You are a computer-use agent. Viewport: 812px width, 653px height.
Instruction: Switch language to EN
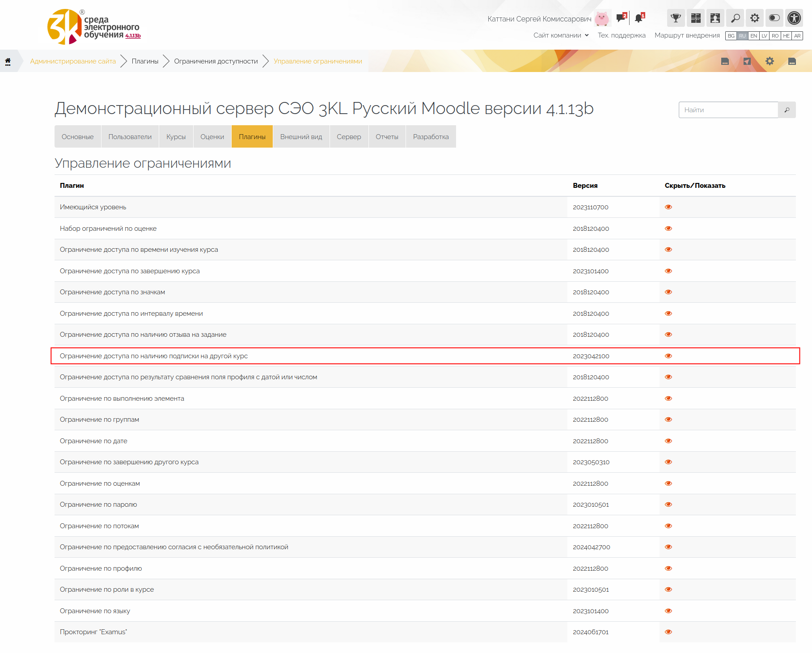click(x=754, y=36)
